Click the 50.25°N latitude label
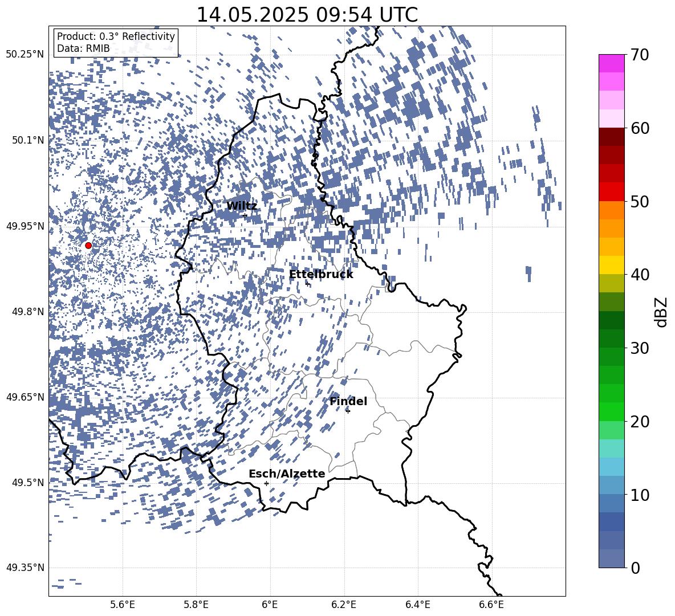 click(25, 55)
